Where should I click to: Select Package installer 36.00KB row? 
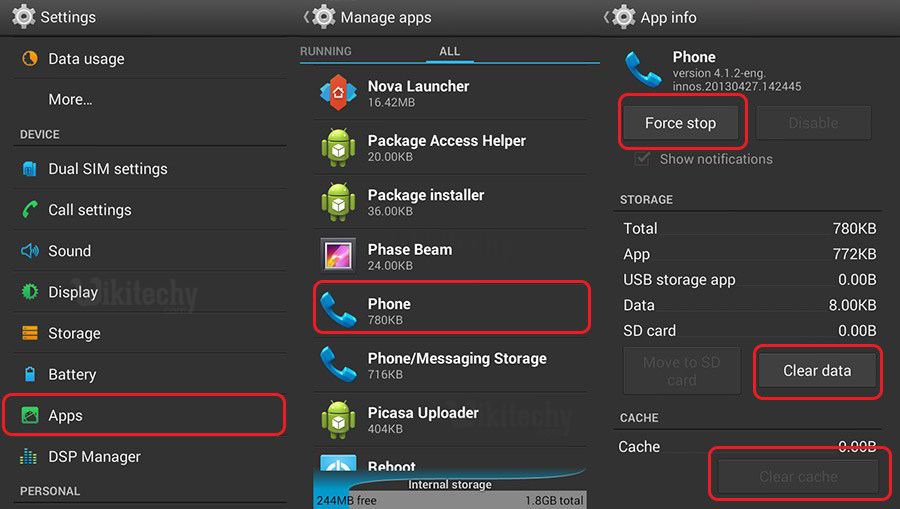450,202
